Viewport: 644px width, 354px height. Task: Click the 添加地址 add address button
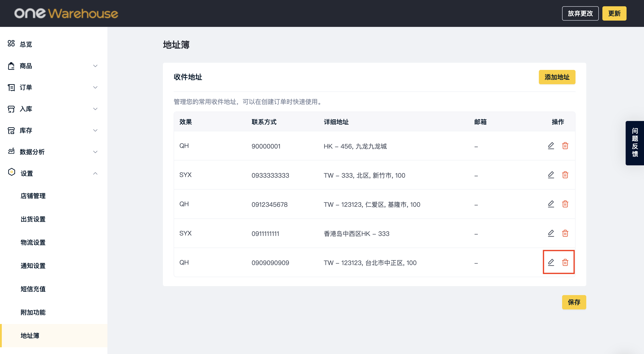pyautogui.click(x=557, y=77)
